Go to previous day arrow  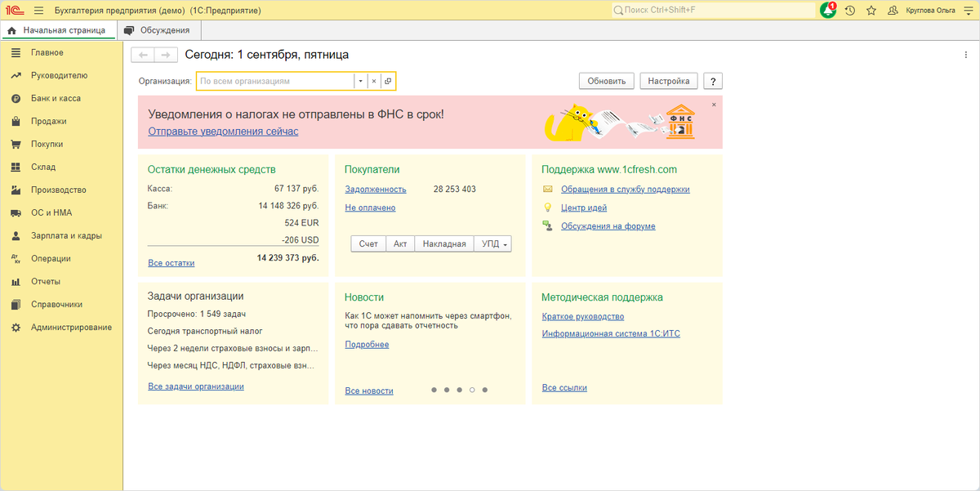[143, 55]
